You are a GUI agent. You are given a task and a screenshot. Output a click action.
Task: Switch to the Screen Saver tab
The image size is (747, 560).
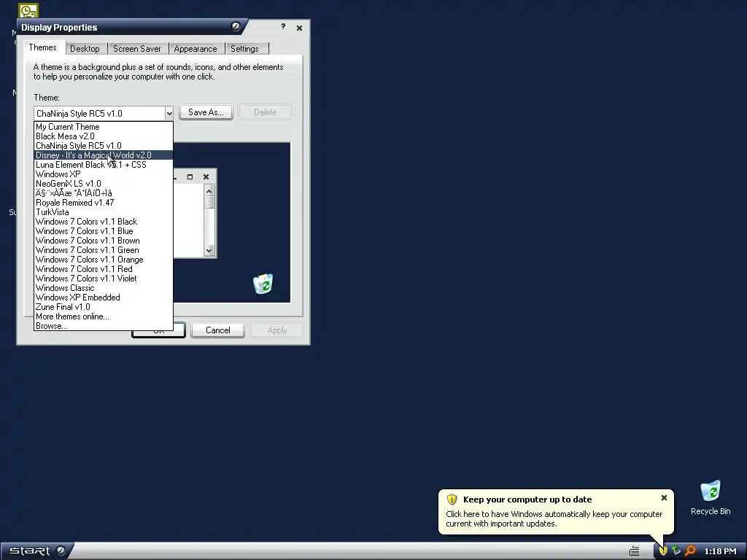pyautogui.click(x=136, y=49)
